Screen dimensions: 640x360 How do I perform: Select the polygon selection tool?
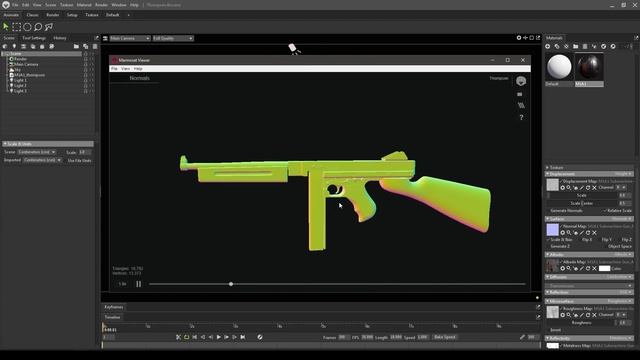click(x=49, y=27)
